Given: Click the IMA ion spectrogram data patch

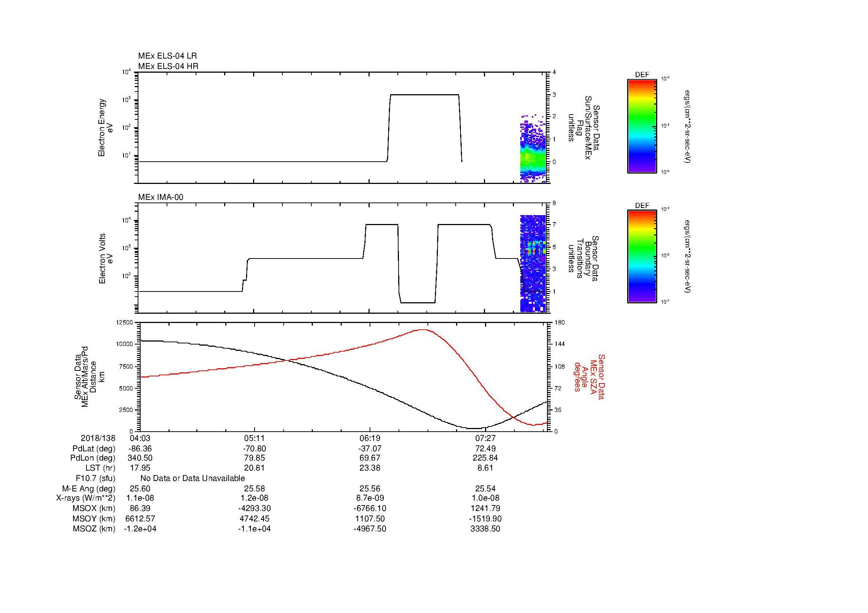Looking at the screenshot, I should pos(533,264).
